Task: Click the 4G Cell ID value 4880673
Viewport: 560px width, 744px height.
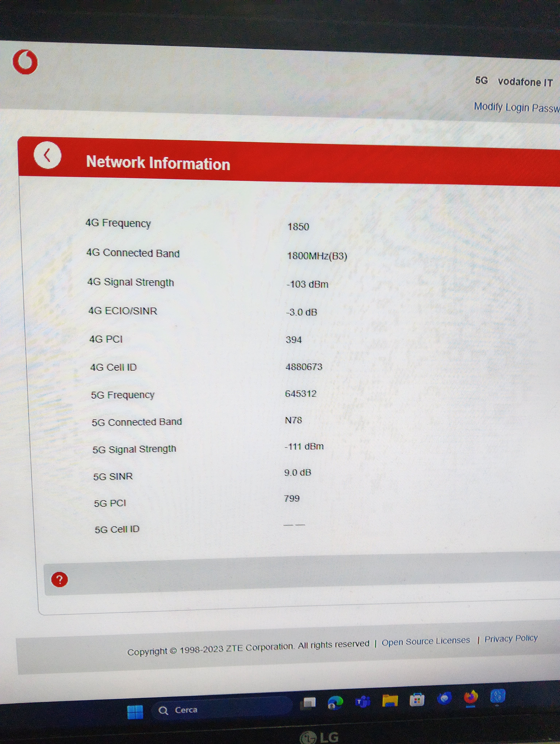Action: pyautogui.click(x=304, y=367)
